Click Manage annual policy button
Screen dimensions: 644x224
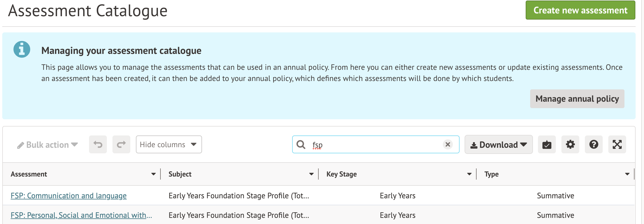coord(577,99)
